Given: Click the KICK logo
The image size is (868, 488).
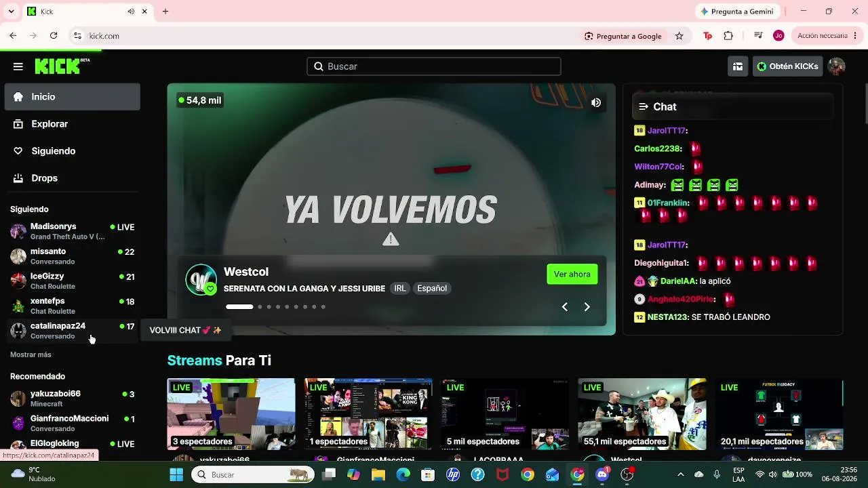Looking at the screenshot, I should (x=62, y=66).
